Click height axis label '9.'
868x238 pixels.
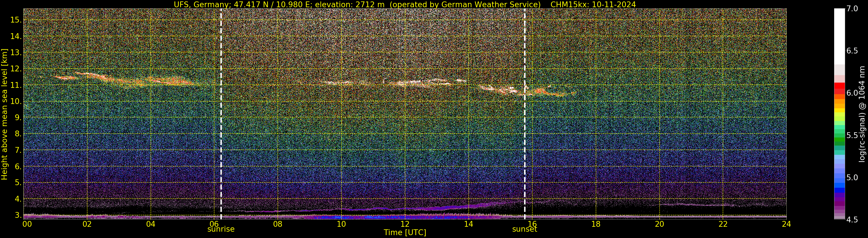click(x=18, y=118)
